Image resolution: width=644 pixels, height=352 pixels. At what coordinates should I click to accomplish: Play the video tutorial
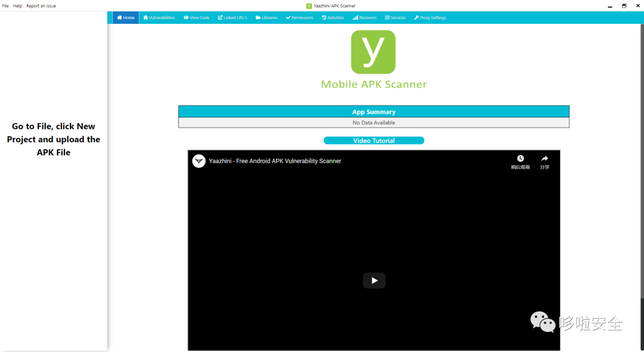click(x=374, y=280)
